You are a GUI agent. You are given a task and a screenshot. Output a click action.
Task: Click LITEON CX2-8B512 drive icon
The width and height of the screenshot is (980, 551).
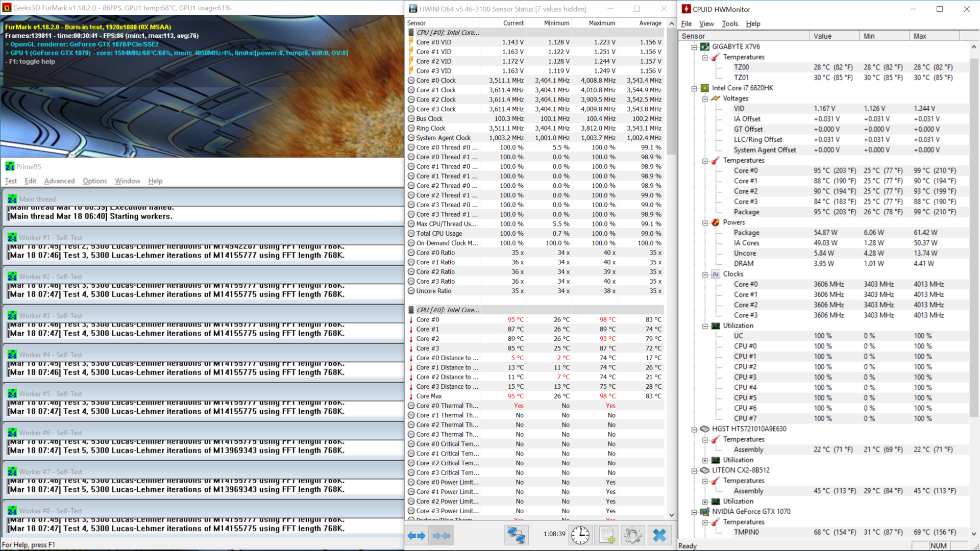(x=705, y=470)
